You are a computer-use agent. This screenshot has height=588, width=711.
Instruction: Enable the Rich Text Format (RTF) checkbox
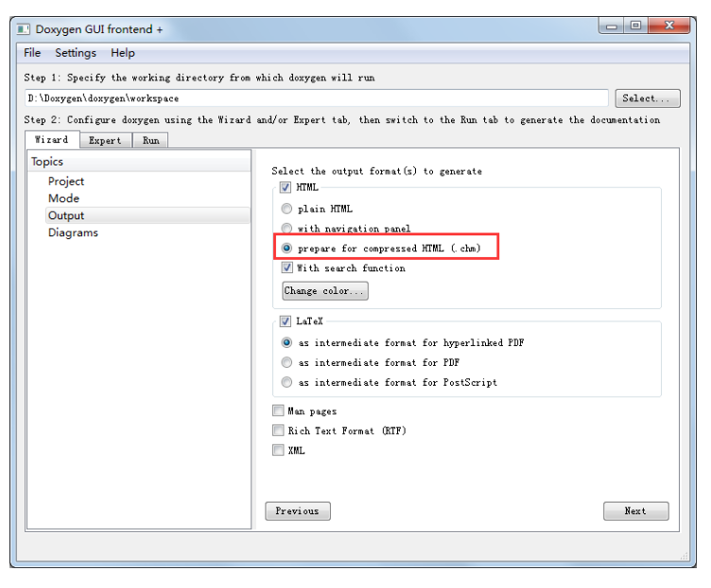(278, 430)
